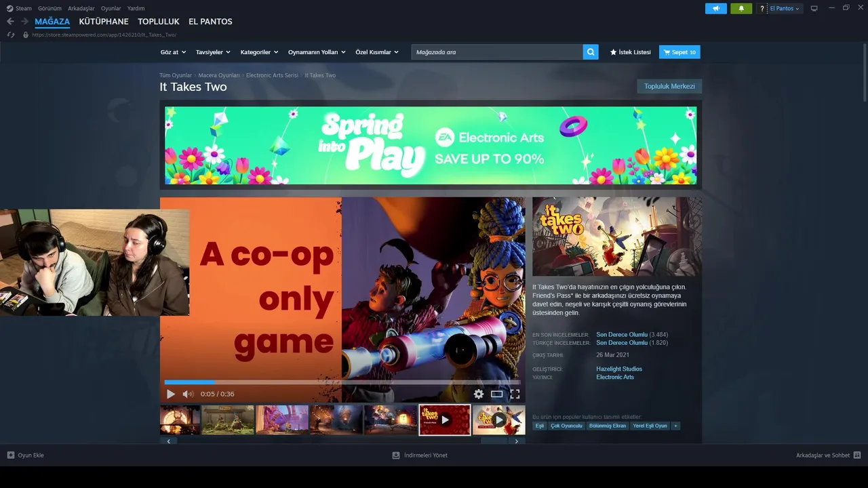Open the El Pantos account dropdown

click(785, 8)
